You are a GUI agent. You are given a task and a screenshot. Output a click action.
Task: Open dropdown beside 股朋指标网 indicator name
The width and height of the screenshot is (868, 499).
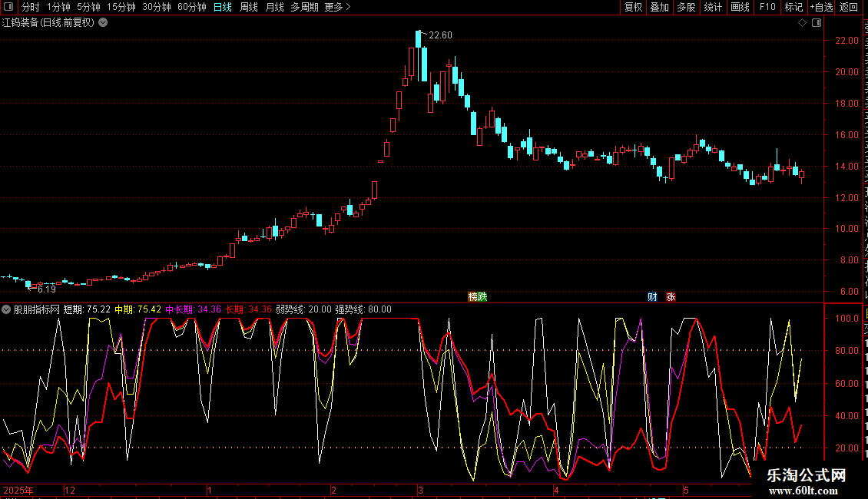[x=6, y=309]
